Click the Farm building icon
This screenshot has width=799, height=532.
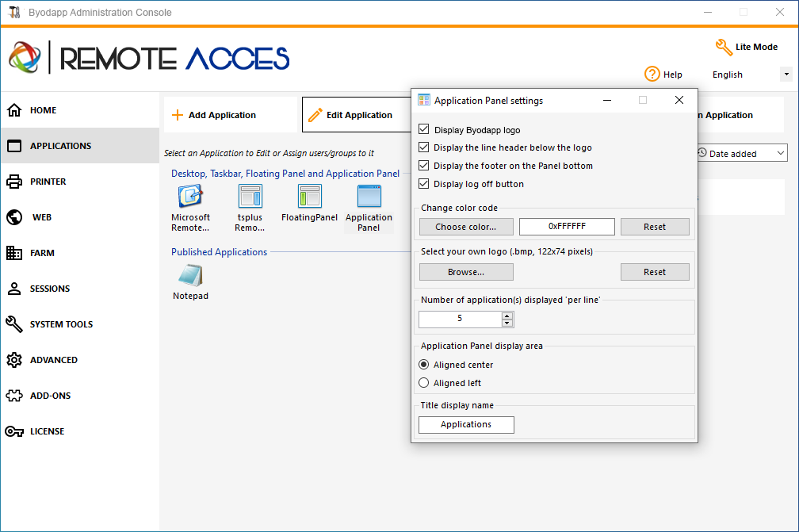pyautogui.click(x=14, y=253)
